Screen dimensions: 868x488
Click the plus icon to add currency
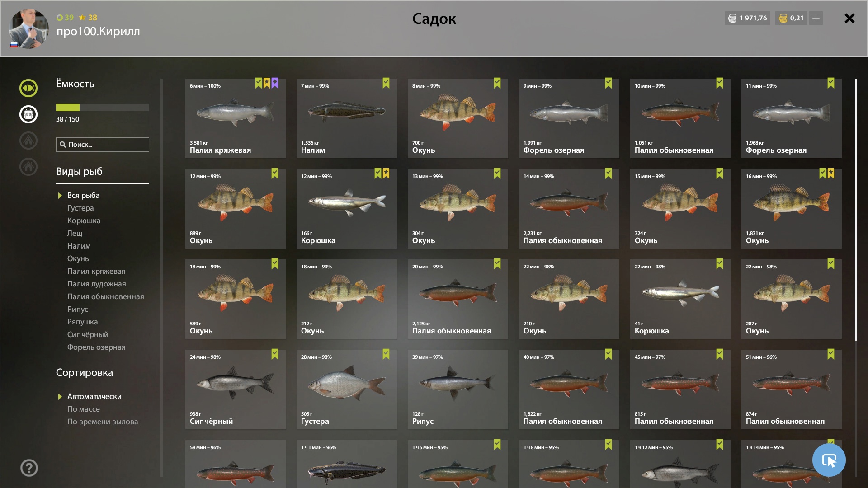point(816,18)
